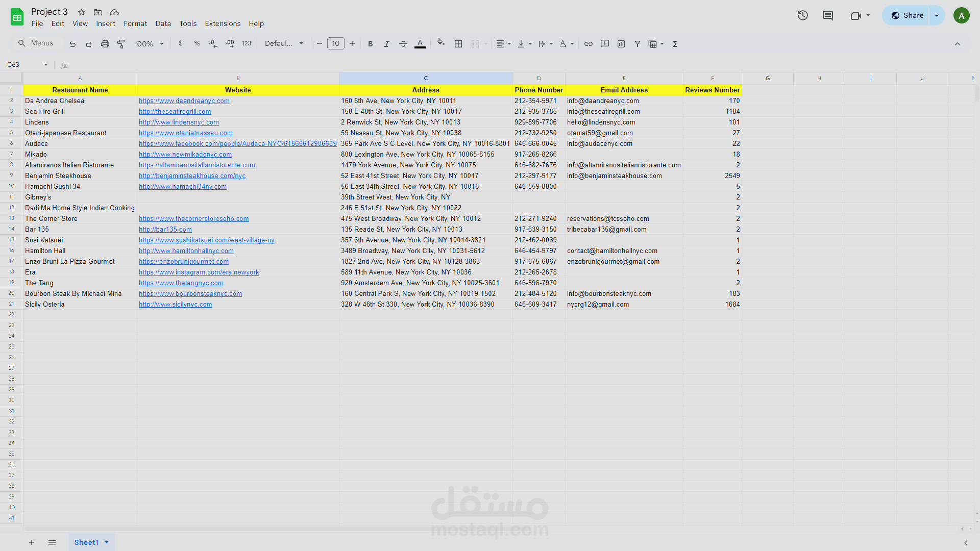
Task: Open the Format menu
Action: coord(135,23)
